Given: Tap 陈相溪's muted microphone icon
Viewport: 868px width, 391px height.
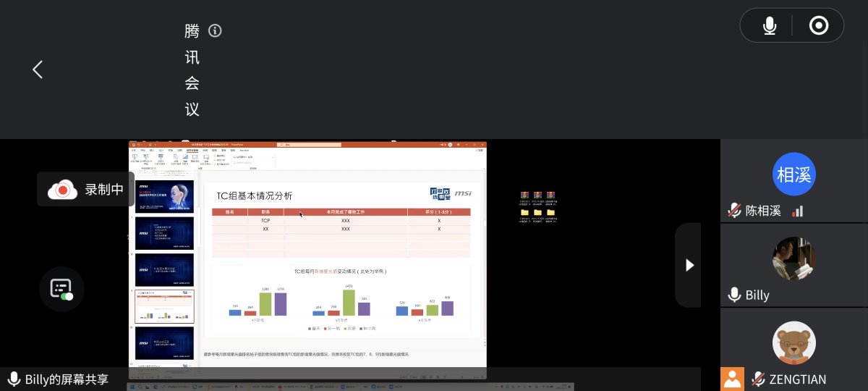Looking at the screenshot, I should pyautogui.click(x=734, y=211).
